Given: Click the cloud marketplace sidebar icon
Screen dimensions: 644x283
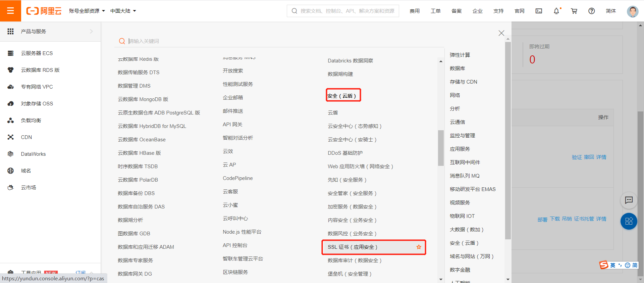Looking at the screenshot, I should (11, 187).
